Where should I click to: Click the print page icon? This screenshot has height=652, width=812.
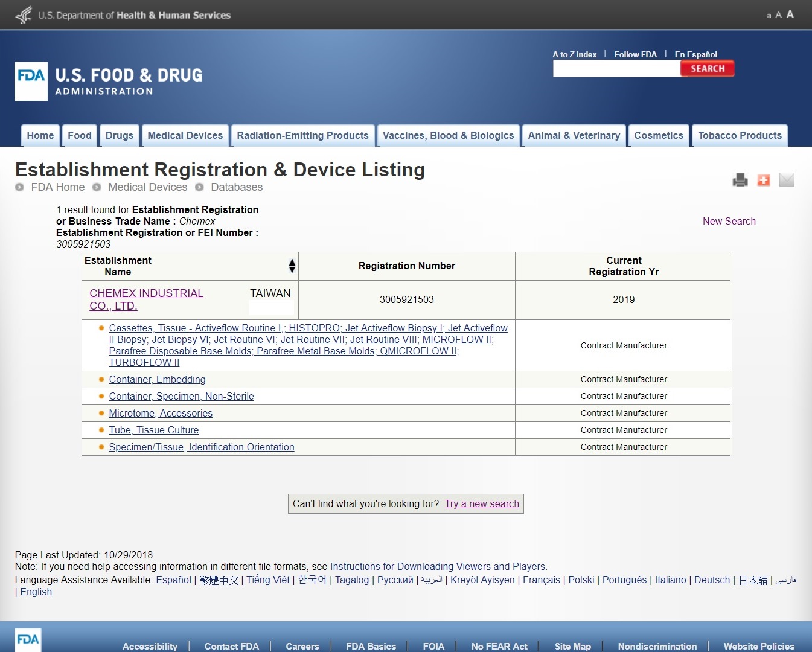pyautogui.click(x=740, y=180)
